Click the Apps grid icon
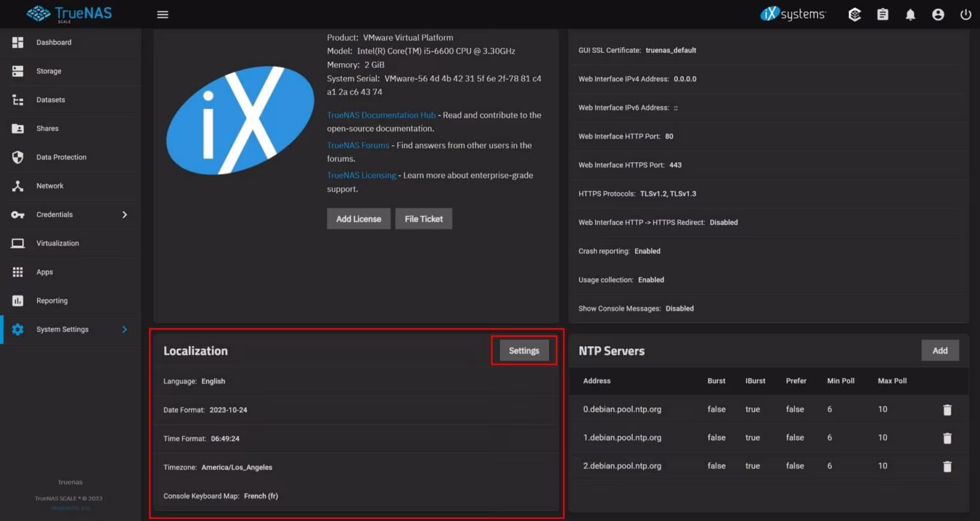The image size is (980, 521). (x=18, y=272)
